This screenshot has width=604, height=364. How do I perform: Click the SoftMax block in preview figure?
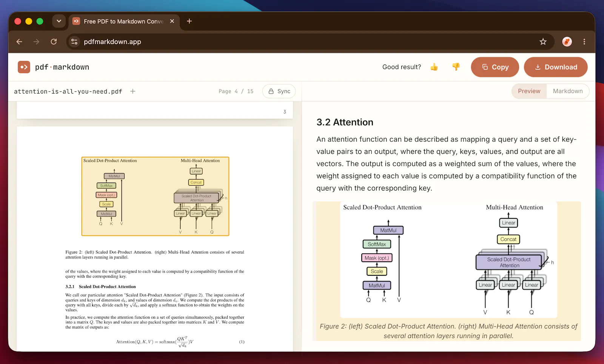[x=377, y=244]
